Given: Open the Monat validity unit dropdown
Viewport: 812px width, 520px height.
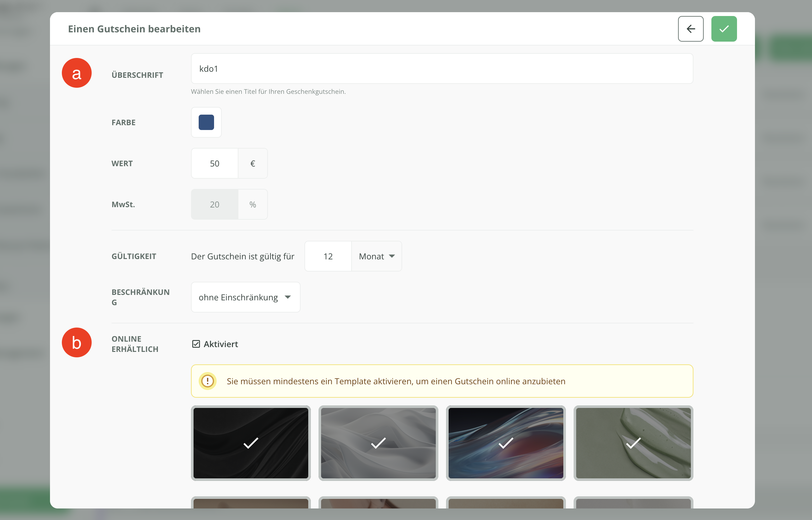Looking at the screenshot, I should 377,256.
